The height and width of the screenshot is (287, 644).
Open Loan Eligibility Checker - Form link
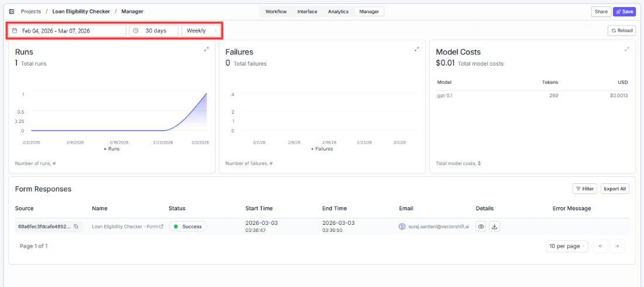click(127, 227)
